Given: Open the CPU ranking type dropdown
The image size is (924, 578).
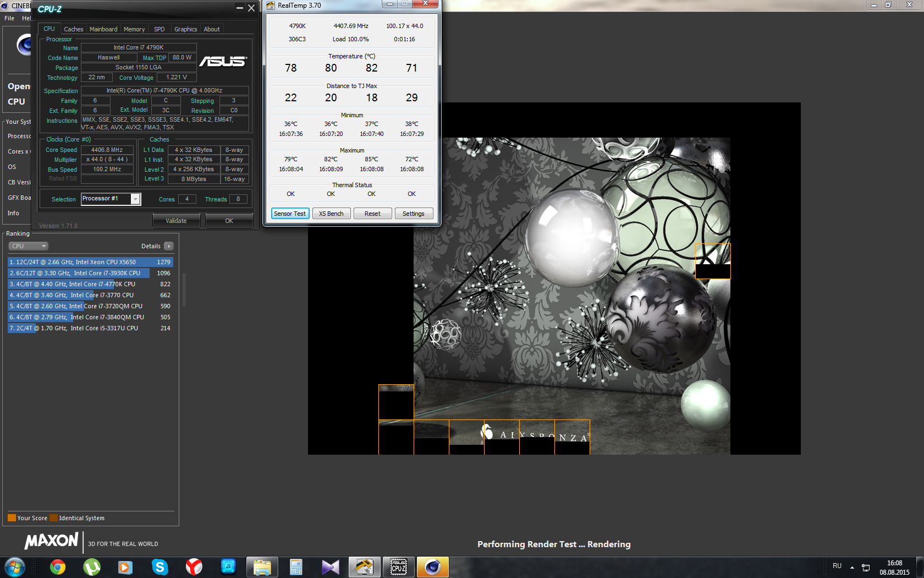Looking at the screenshot, I should 28,246.
